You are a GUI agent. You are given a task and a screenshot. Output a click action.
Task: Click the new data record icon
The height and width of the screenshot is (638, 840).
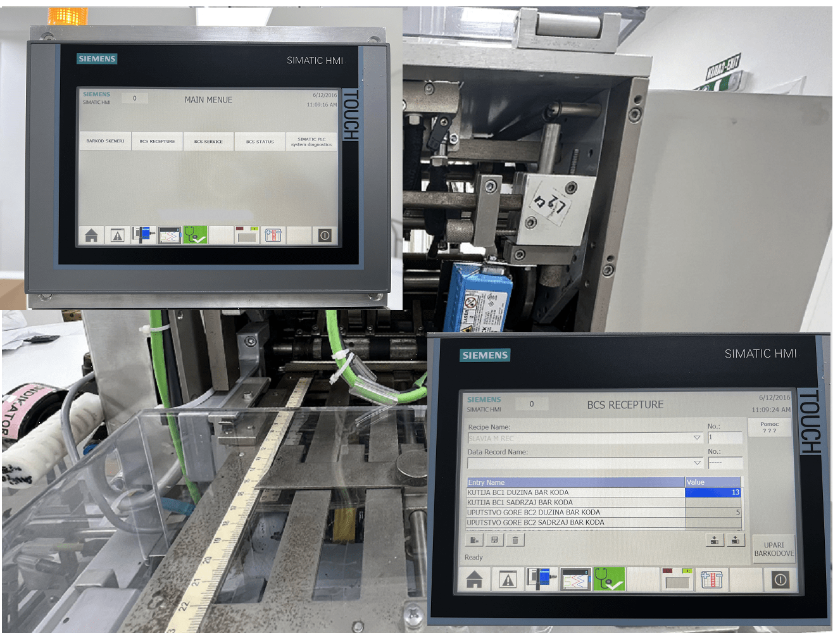[x=474, y=540]
